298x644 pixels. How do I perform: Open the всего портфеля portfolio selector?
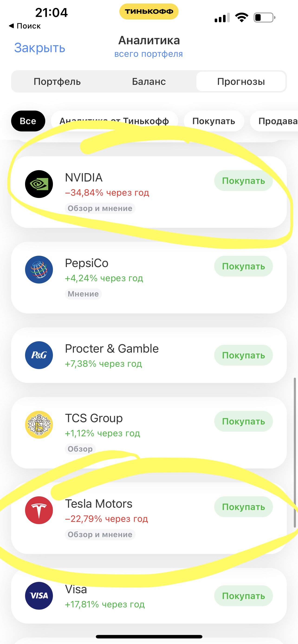(x=149, y=54)
